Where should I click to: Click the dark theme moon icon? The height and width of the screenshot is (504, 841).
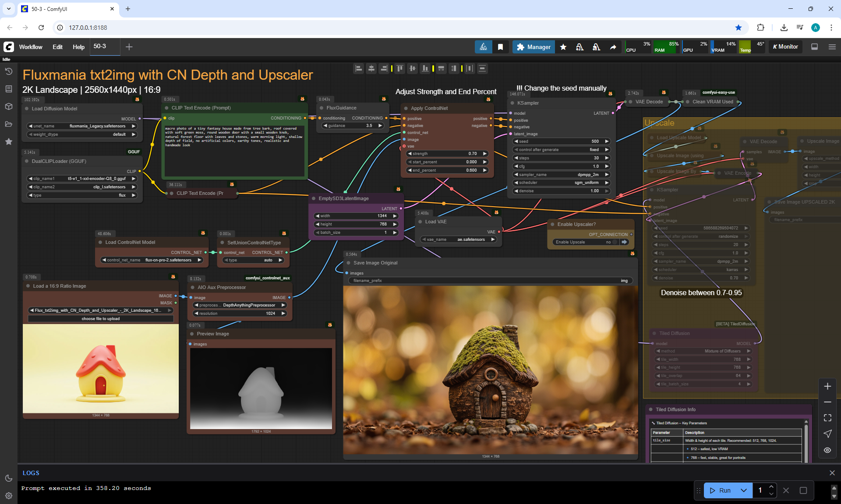9,478
